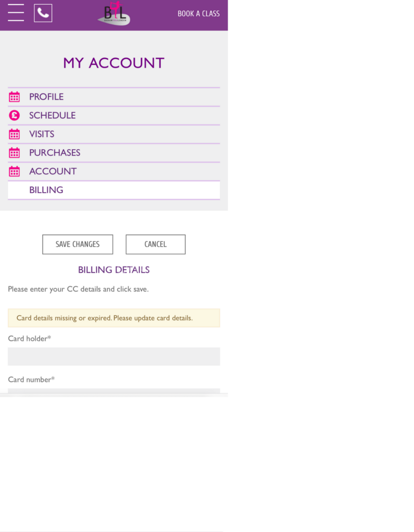Focus the Card holder input field
414x532 pixels.
(114, 356)
